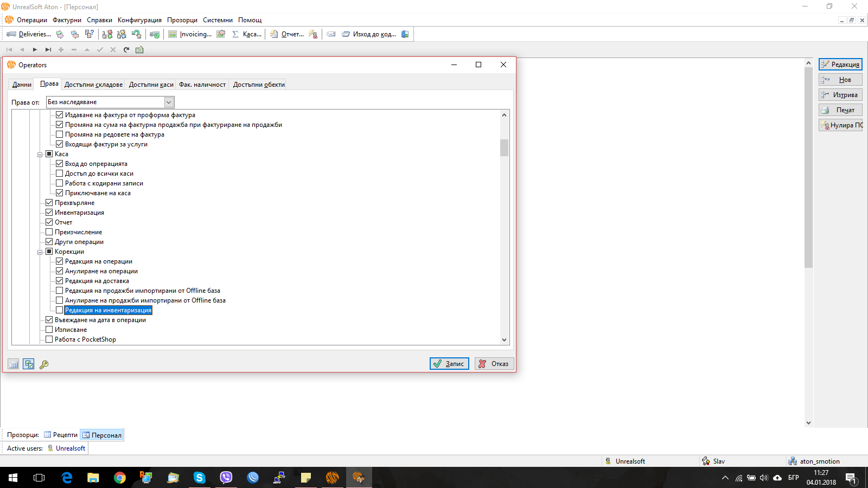Click the key icon in Operators dialog

[x=44, y=364]
